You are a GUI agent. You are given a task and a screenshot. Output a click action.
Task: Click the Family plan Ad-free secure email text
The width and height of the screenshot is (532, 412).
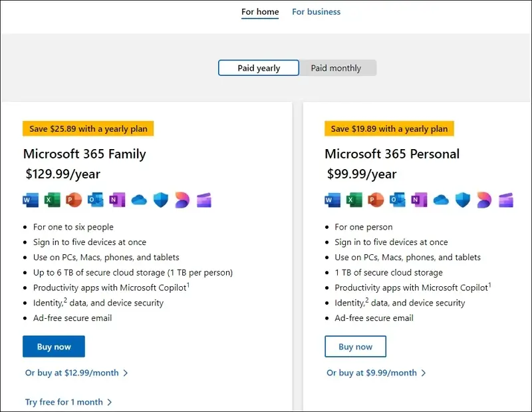tap(72, 318)
